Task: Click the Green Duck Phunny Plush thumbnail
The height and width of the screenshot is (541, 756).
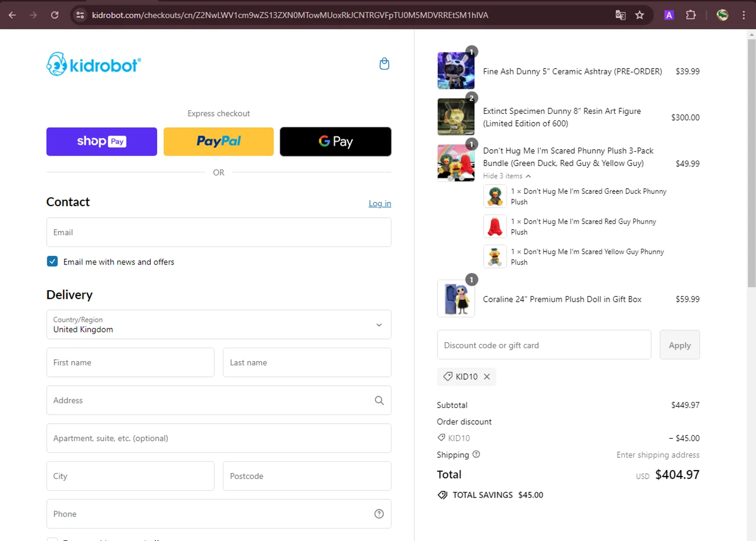Action: coord(495,196)
